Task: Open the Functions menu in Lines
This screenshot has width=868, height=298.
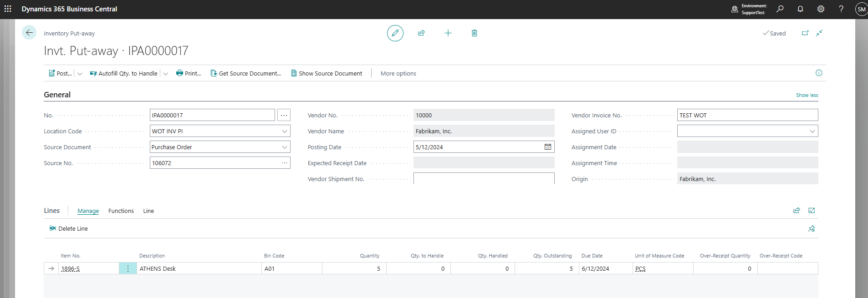Action: (x=121, y=211)
